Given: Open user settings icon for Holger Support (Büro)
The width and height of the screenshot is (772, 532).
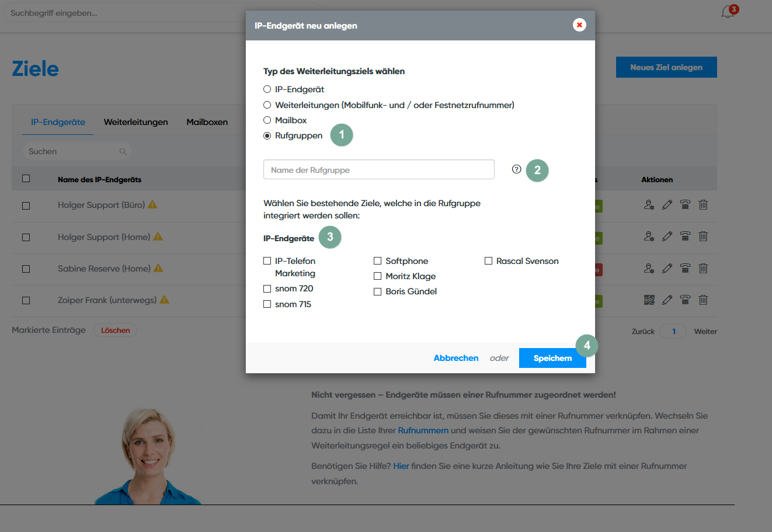Looking at the screenshot, I should (x=649, y=205).
